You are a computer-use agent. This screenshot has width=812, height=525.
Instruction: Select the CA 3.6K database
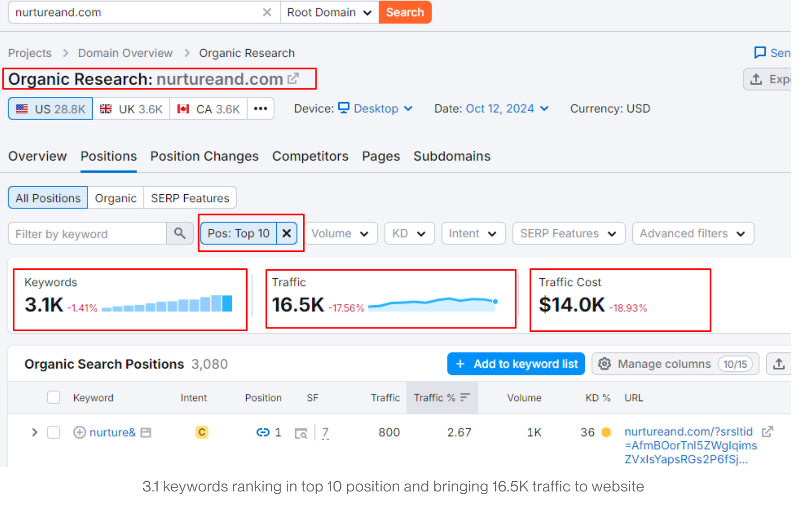pos(208,109)
